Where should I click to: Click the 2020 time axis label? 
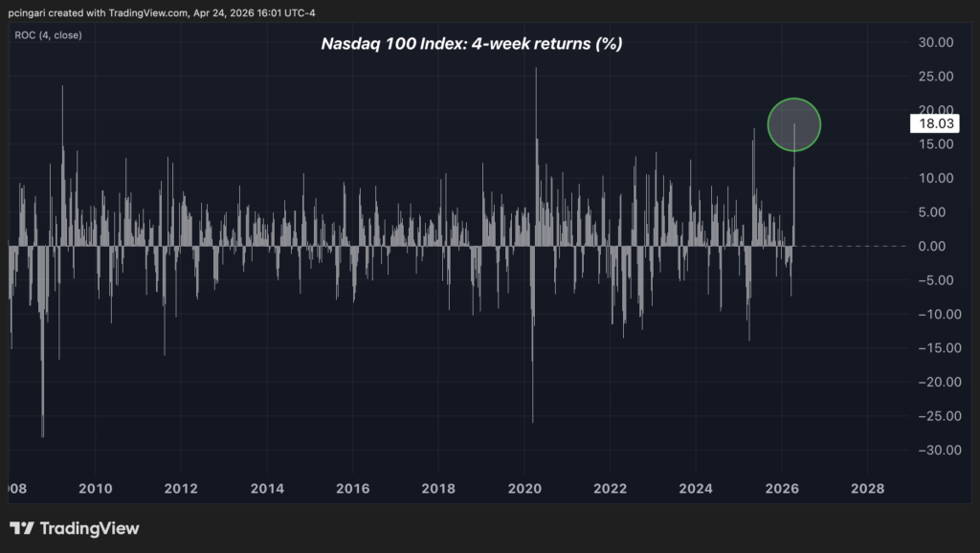(x=524, y=489)
